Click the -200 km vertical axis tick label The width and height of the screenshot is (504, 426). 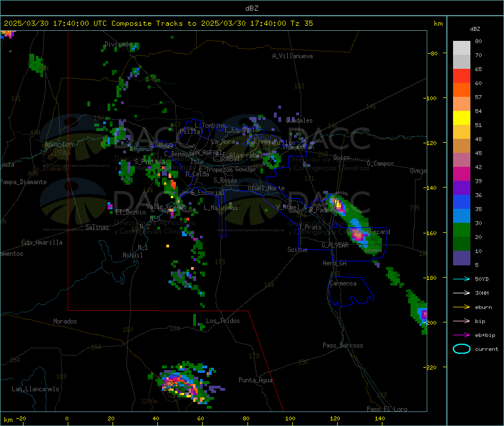[x=430, y=322]
